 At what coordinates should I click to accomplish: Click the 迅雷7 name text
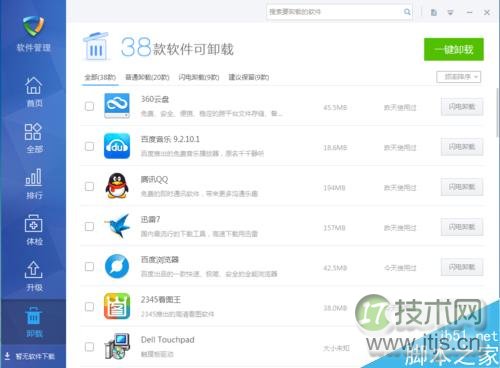[x=150, y=219]
